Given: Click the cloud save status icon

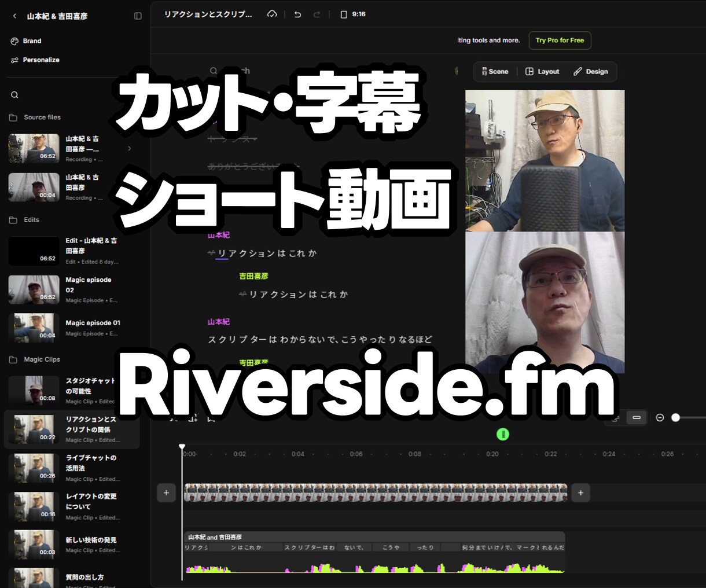Looking at the screenshot, I should click(x=272, y=14).
